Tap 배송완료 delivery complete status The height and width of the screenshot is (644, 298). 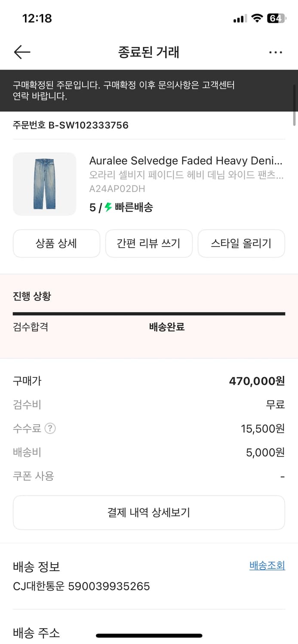pos(166,327)
